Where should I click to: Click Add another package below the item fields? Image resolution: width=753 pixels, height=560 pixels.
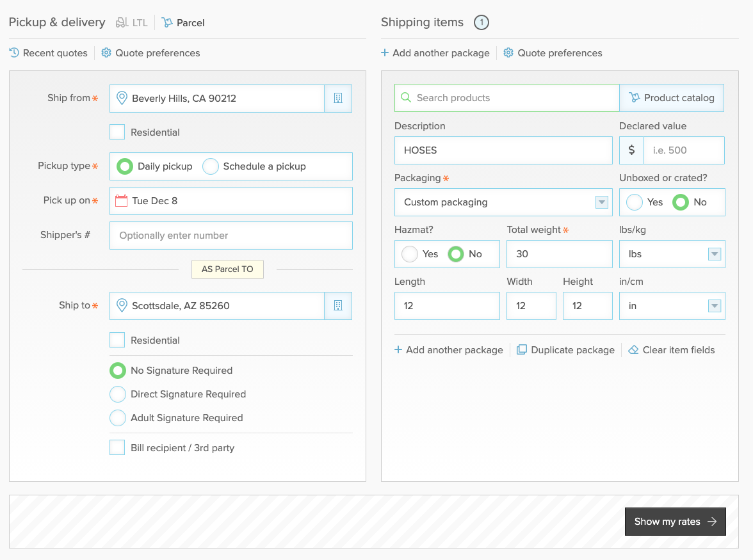click(x=448, y=349)
